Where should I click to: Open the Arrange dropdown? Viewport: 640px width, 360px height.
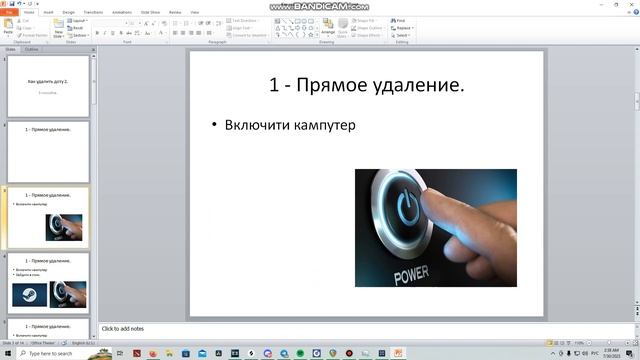tap(328, 28)
